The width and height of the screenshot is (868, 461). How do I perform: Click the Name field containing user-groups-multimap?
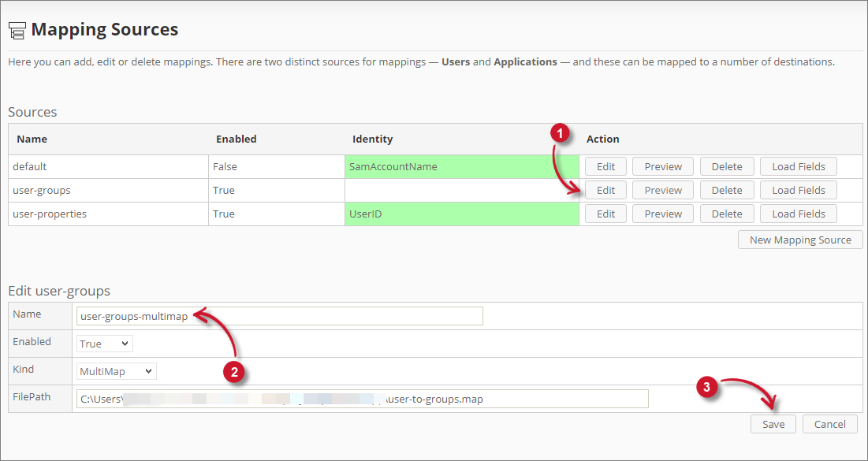tap(279, 316)
